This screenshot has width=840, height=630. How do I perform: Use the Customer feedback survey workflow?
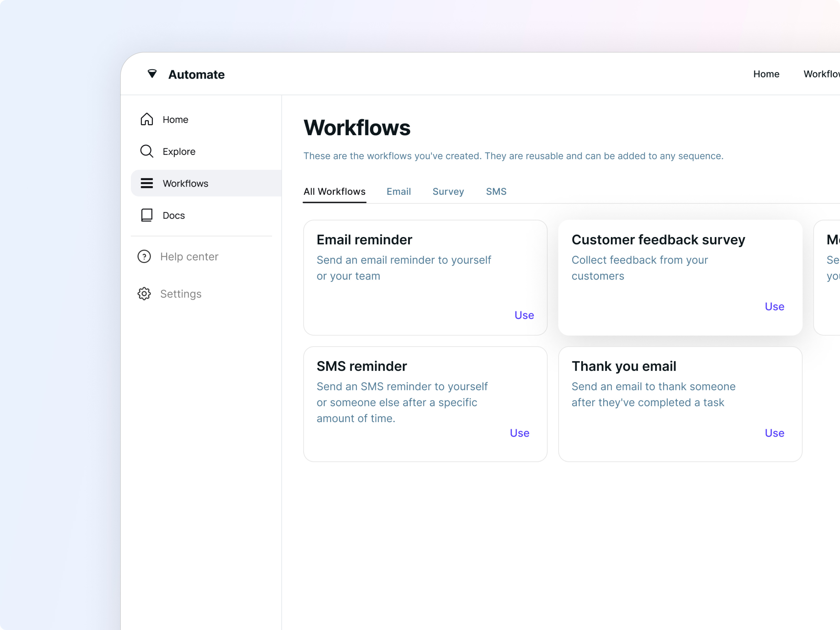click(x=774, y=306)
